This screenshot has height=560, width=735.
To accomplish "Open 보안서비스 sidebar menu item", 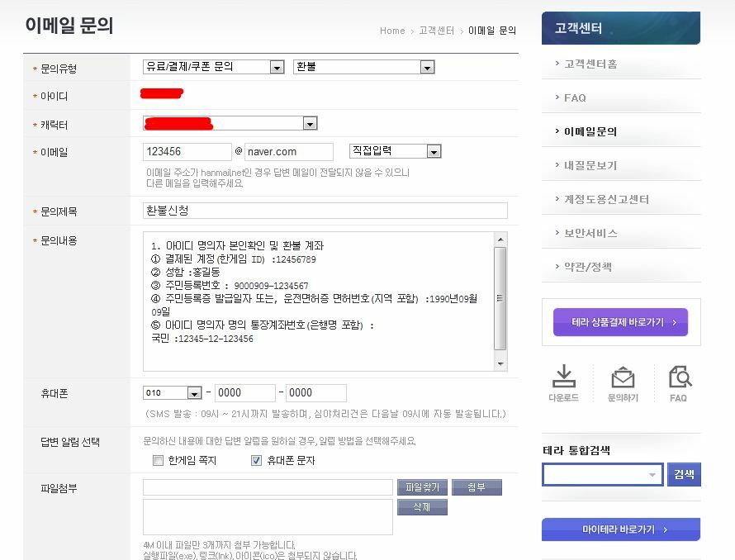I will click(590, 233).
